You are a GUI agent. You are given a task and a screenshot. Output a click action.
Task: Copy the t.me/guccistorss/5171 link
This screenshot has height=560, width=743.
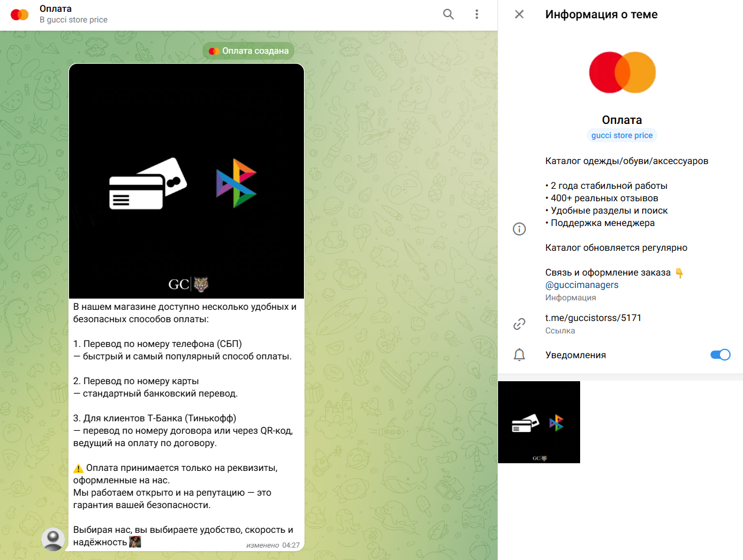point(593,318)
